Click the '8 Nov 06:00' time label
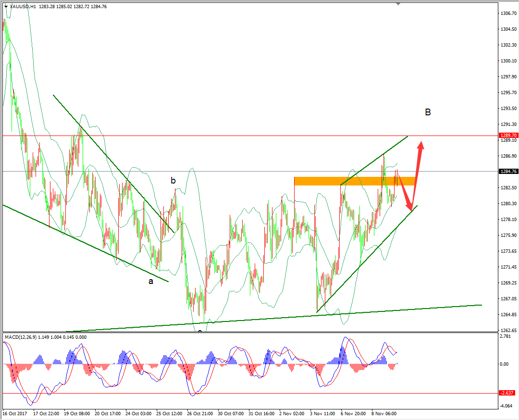 click(x=384, y=414)
